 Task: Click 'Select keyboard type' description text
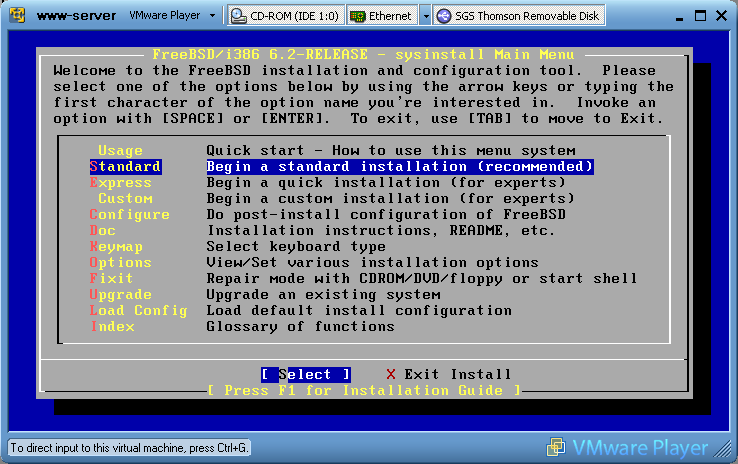(x=296, y=247)
